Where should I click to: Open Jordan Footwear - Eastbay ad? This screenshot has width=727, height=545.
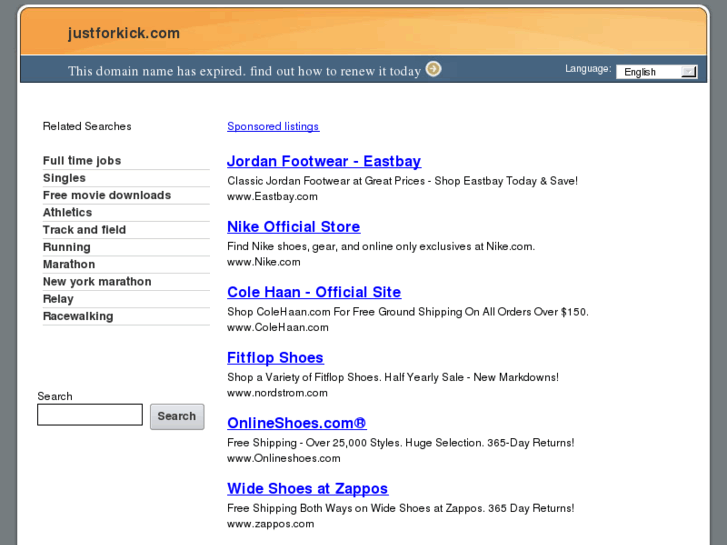(324, 161)
